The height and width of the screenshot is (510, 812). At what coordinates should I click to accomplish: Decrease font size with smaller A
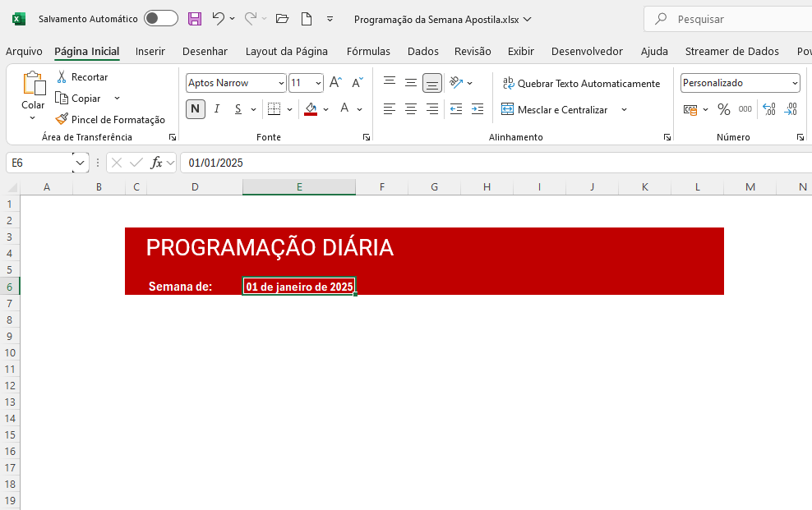[358, 82]
